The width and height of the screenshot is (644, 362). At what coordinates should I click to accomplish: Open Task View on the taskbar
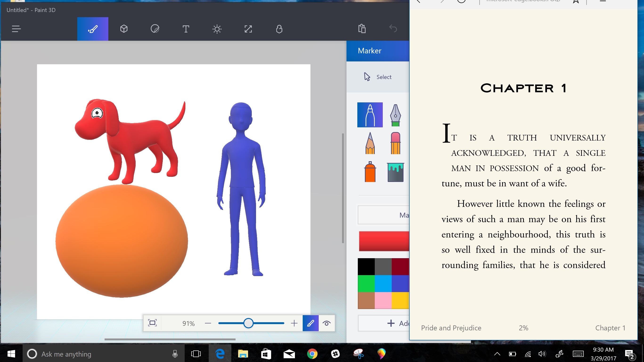click(x=196, y=354)
